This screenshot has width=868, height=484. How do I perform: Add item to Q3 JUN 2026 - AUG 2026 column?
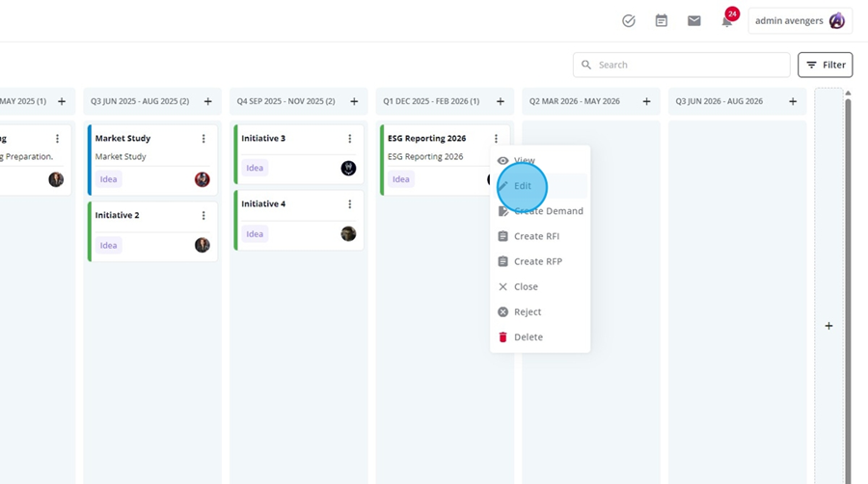pyautogui.click(x=793, y=101)
